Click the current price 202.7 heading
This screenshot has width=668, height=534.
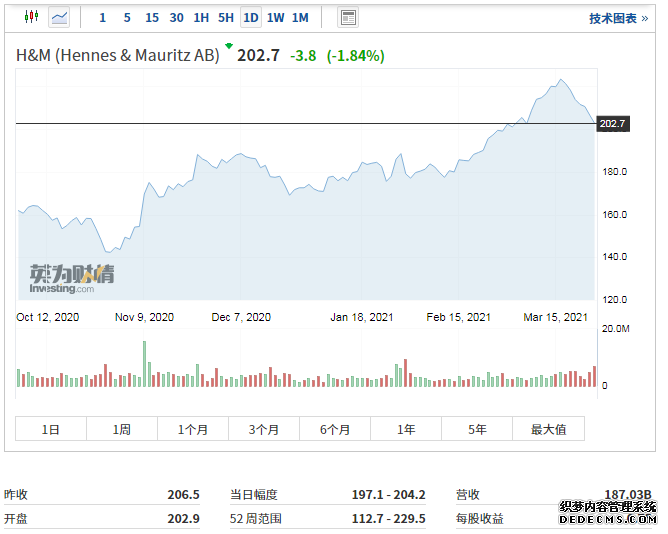258,55
